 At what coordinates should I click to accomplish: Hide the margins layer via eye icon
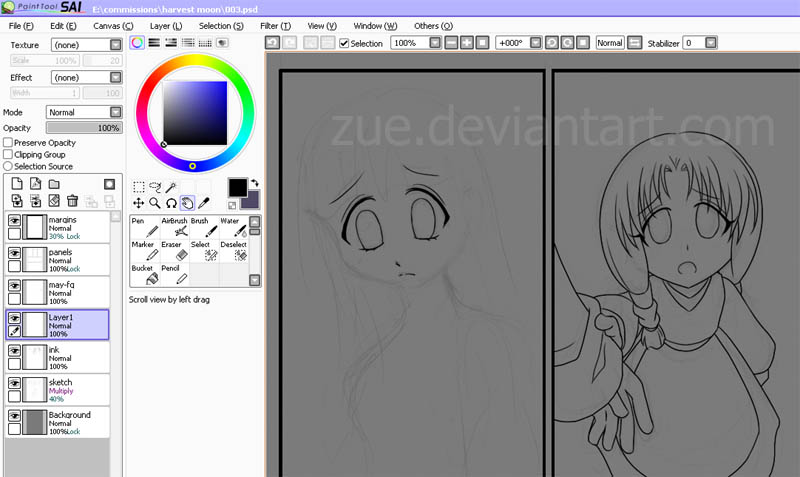click(x=15, y=219)
